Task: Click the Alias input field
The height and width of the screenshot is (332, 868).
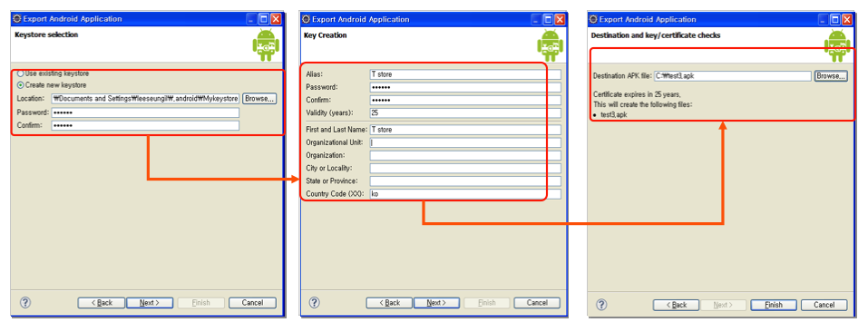Action: coord(465,74)
